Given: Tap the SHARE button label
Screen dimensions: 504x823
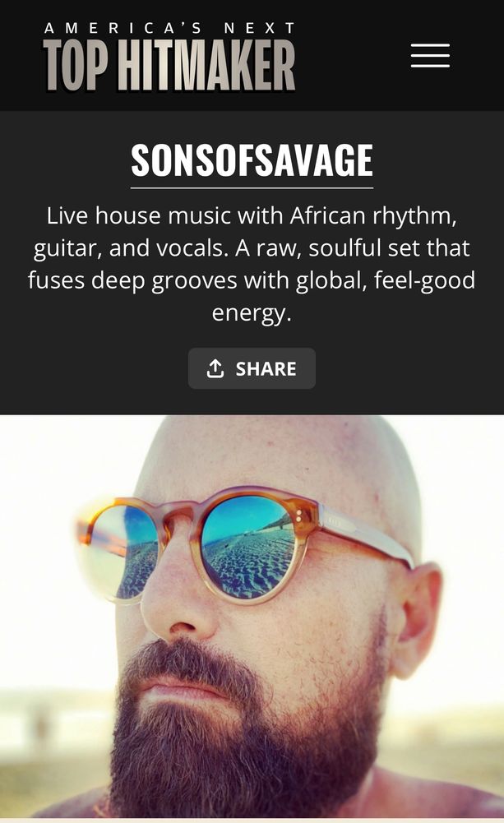Looking at the screenshot, I should pyautogui.click(x=266, y=368).
